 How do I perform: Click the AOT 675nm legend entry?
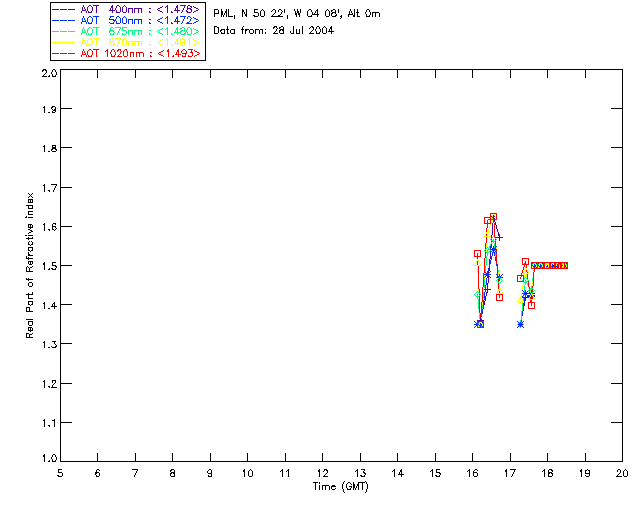[x=126, y=31]
